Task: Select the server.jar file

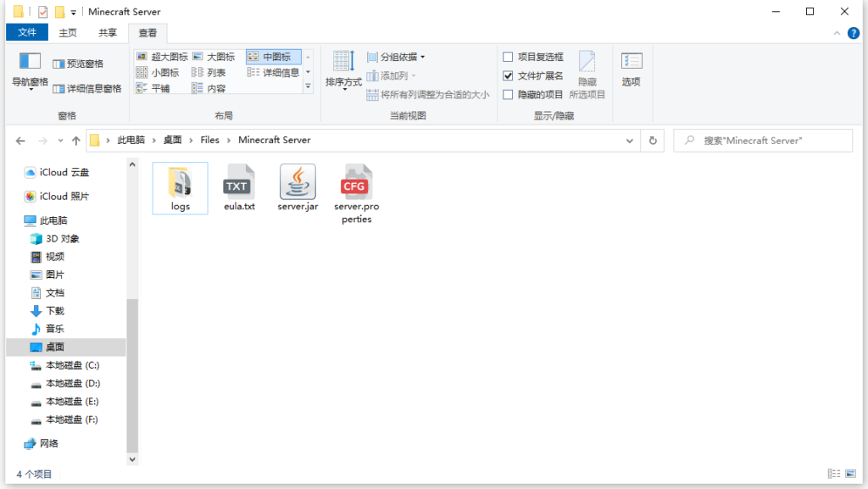Action: (298, 188)
